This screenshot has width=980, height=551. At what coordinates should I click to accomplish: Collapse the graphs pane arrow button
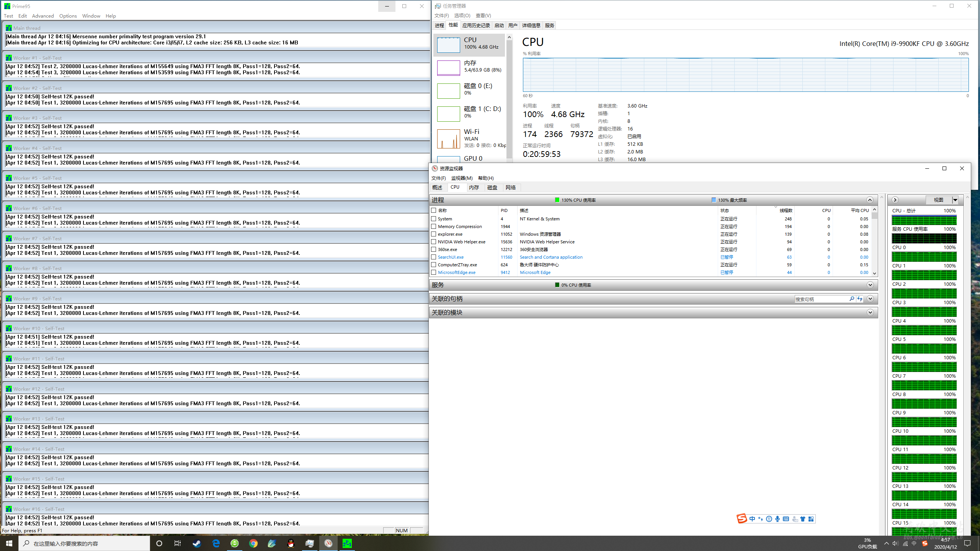click(x=895, y=200)
